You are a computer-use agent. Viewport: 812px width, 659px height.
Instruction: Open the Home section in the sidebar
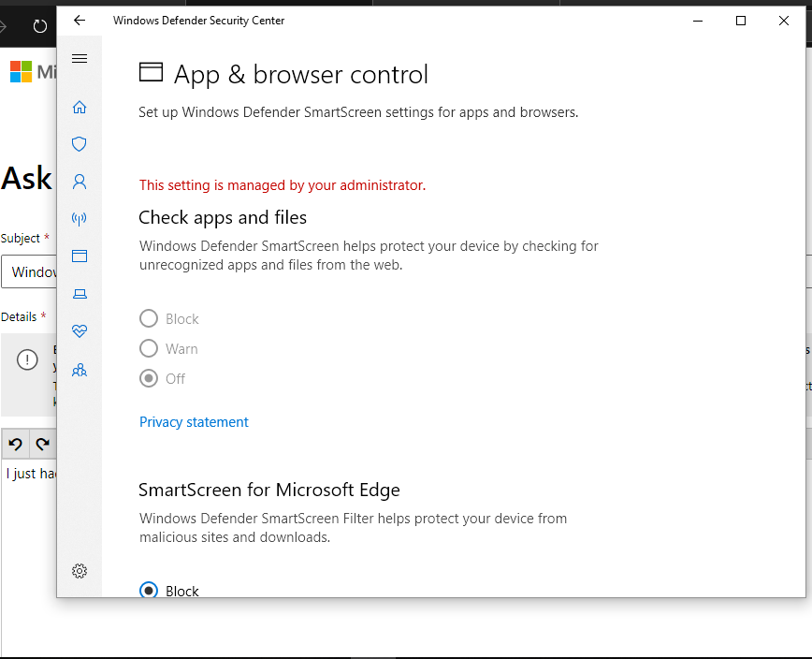[x=80, y=107]
